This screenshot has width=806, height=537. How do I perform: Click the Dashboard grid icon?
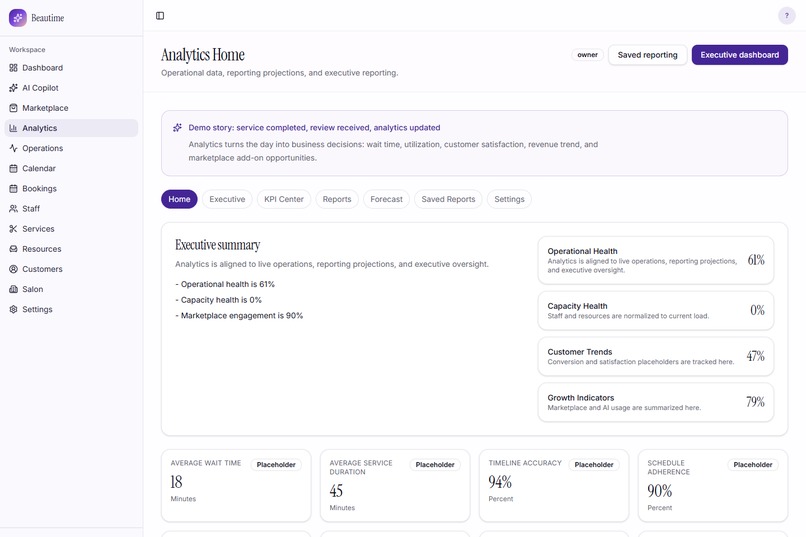pyautogui.click(x=13, y=68)
